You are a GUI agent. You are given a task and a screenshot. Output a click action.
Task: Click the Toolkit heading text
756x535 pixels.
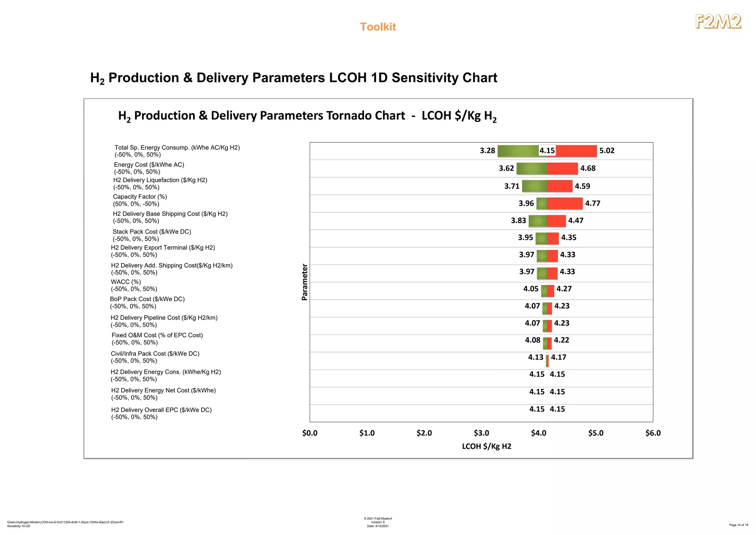coord(378,27)
